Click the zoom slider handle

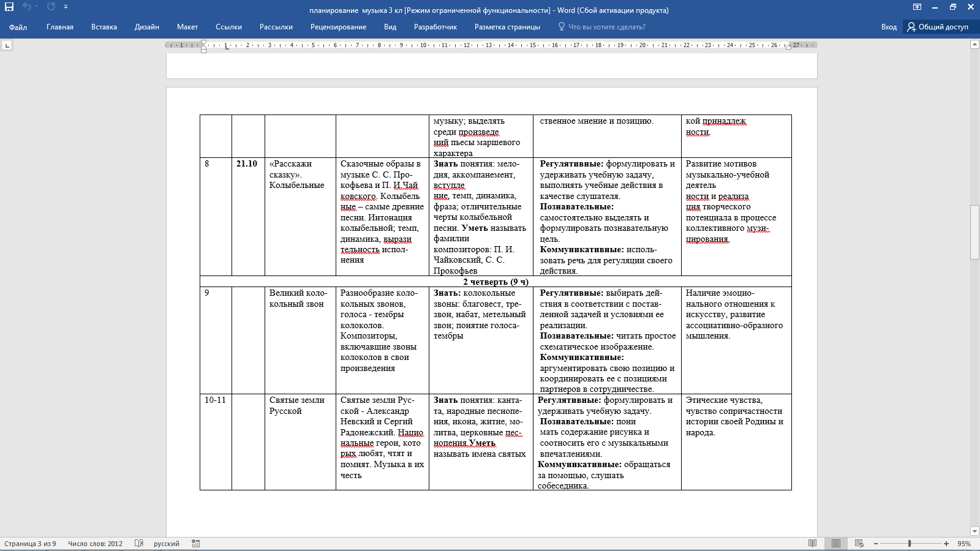tap(910, 543)
